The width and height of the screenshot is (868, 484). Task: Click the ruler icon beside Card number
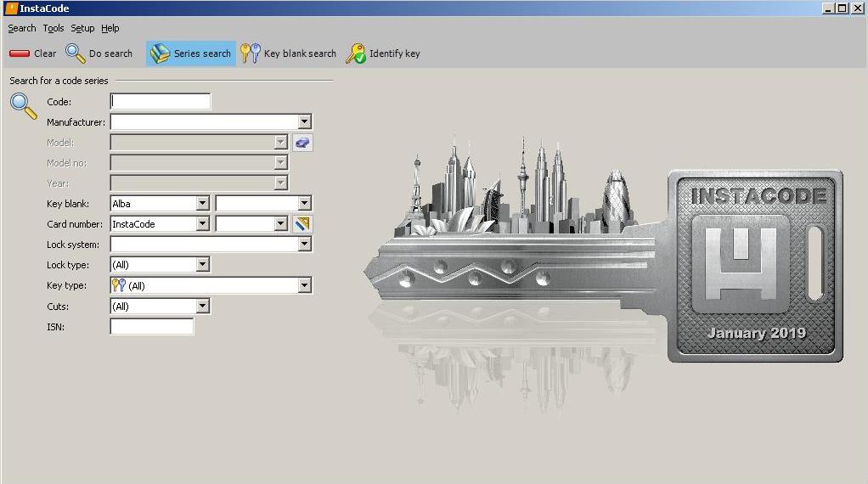pos(302,224)
